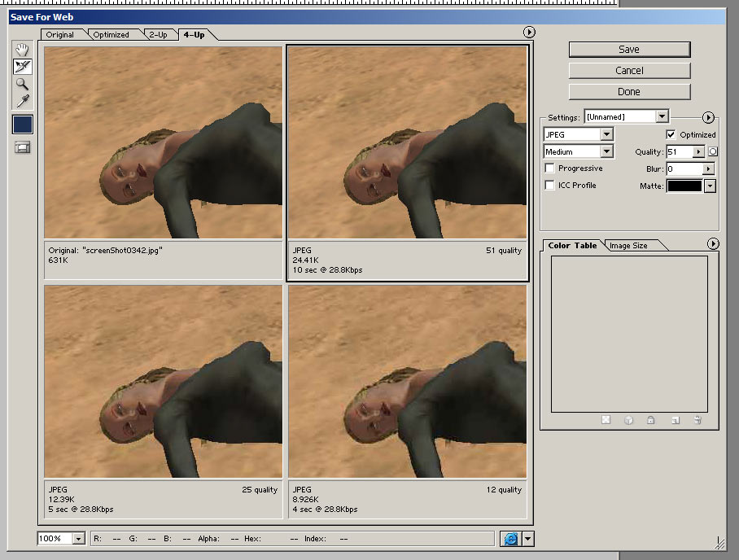Image resolution: width=739 pixels, height=560 pixels.
Task: Open the 100% zoom level dropdown
Action: pyautogui.click(x=78, y=538)
